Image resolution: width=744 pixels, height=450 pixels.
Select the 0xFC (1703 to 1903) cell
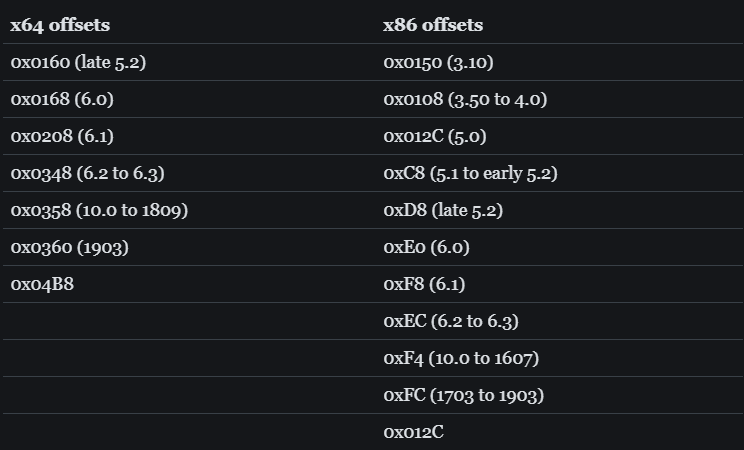pos(463,395)
